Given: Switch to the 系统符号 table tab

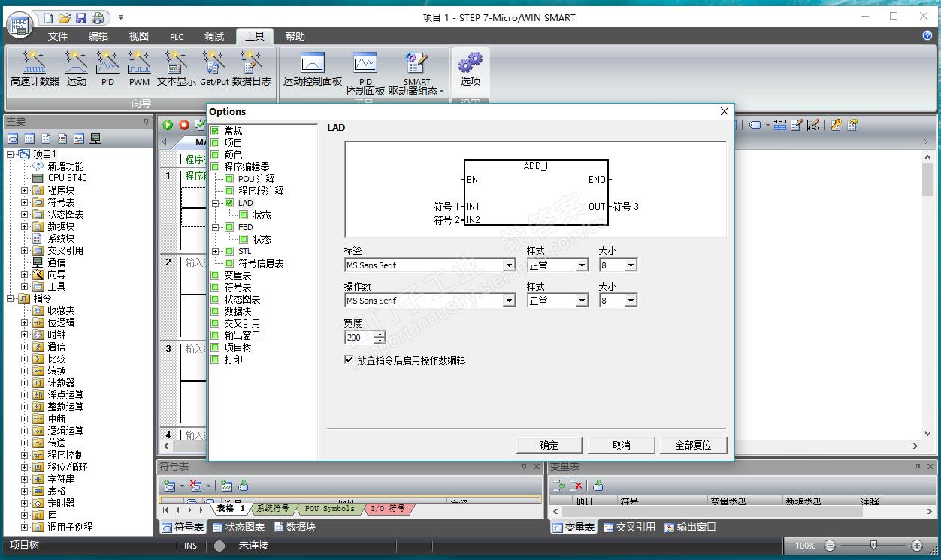Looking at the screenshot, I should click(x=272, y=509).
